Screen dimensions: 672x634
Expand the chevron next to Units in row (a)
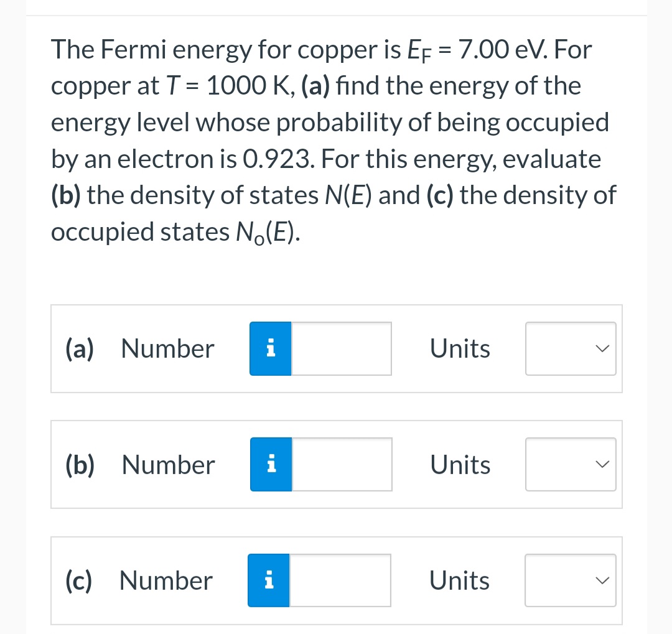(600, 348)
